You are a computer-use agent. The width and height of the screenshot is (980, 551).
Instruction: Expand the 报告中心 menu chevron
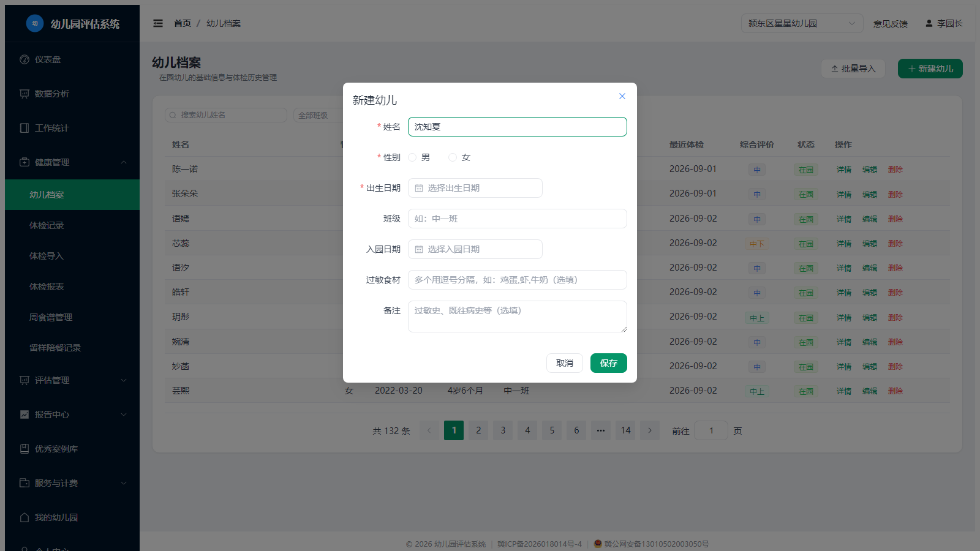click(x=124, y=414)
